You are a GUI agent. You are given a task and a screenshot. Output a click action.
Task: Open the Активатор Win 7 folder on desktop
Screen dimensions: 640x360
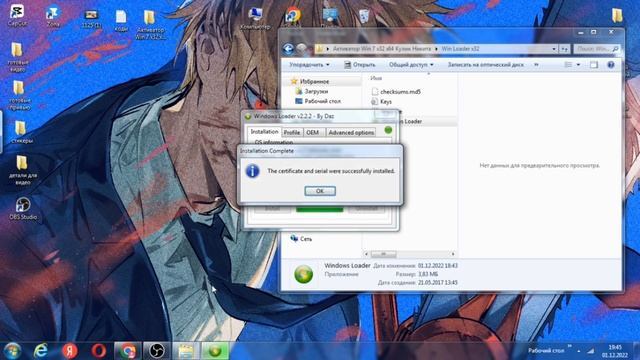tap(150, 24)
